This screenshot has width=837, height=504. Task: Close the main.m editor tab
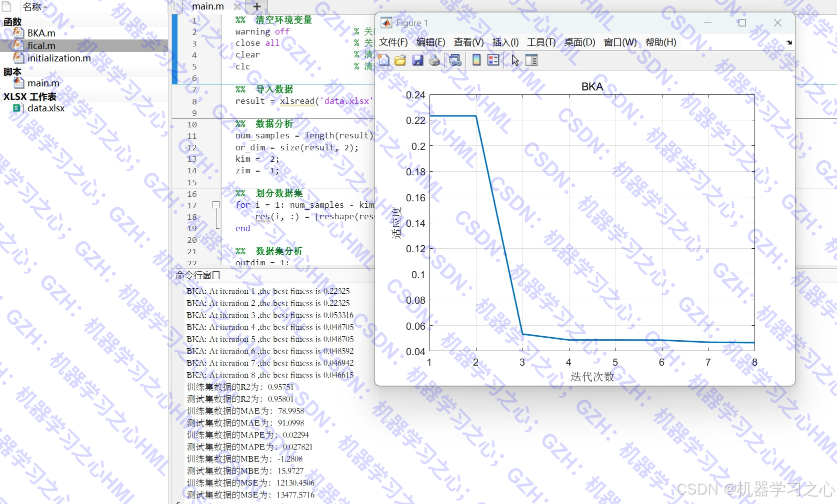click(237, 6)
